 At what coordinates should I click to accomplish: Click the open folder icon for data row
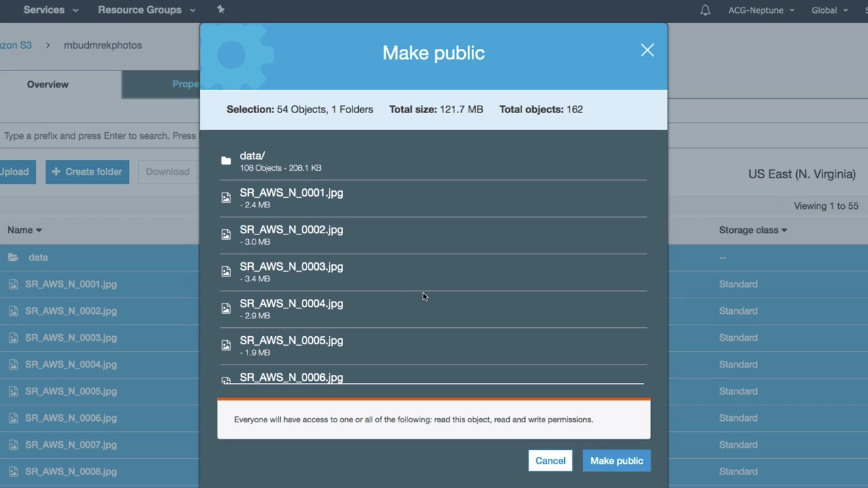13,258
